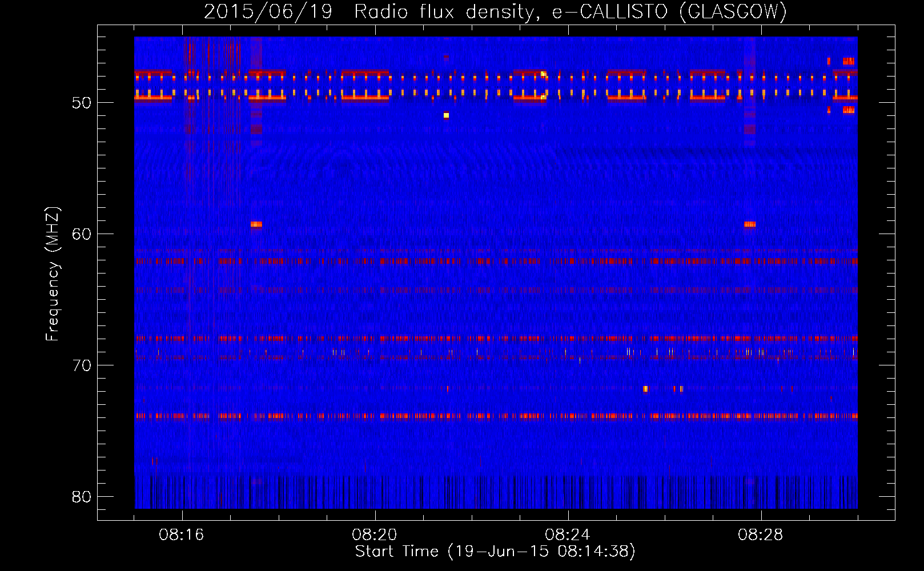This screenshot has height=571, width=924.
Task: Click the date 2015/06/19 in the title
Action: pos(268,11)
